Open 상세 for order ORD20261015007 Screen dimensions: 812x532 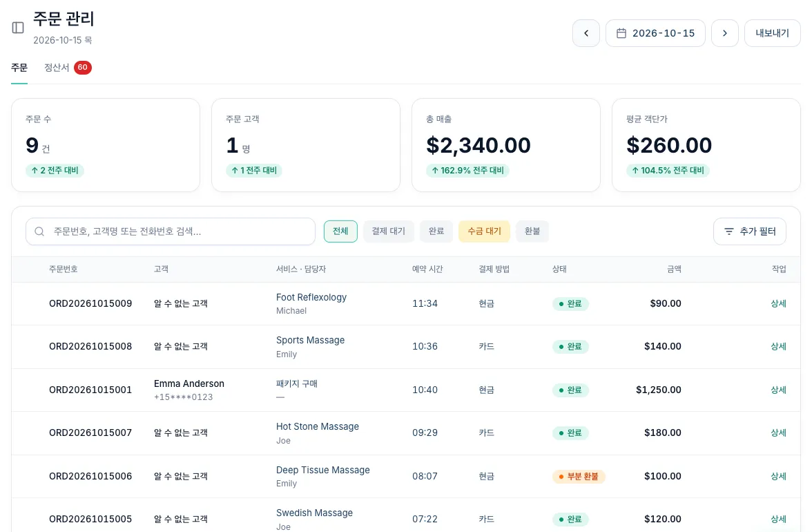pyautogui.click(x=778, y=433)
